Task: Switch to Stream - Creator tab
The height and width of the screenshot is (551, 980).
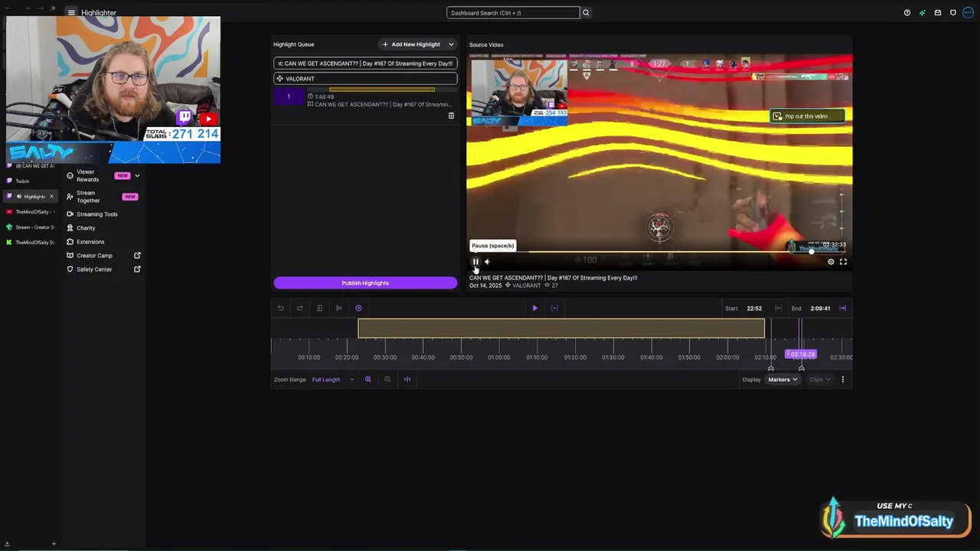Action: [x=29, y=227]
